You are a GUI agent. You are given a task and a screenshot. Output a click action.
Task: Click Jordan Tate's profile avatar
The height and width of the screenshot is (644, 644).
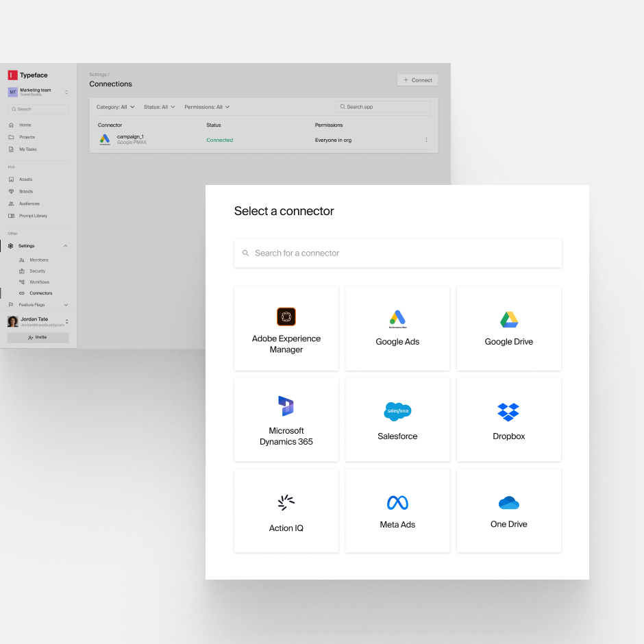click(x=13, y=321)
